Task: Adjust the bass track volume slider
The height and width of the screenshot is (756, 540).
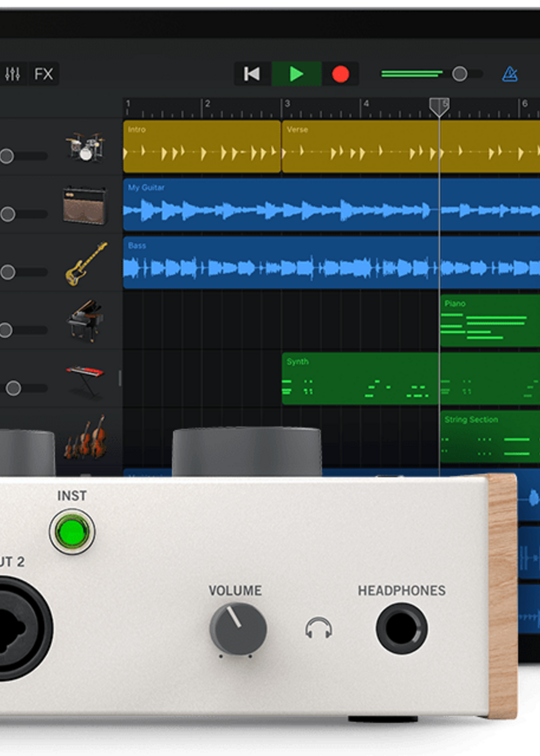Action: point(8,272)
